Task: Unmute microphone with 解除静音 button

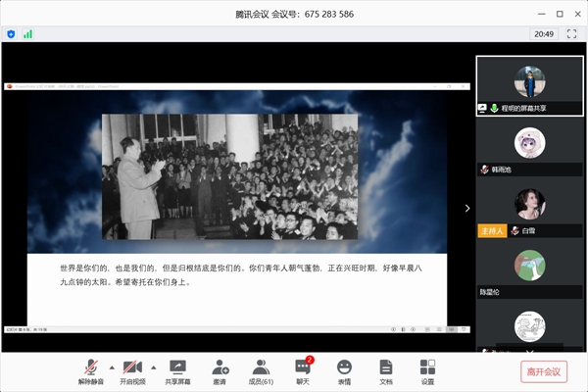Action: click(91, 371)
